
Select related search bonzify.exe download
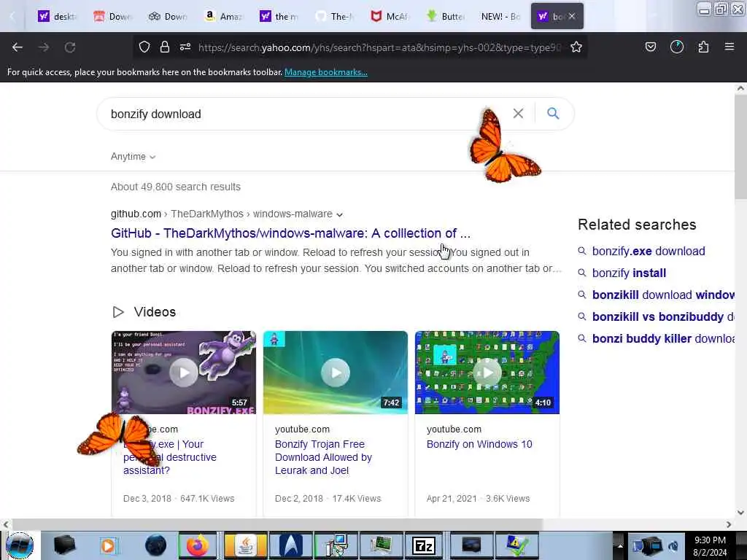click(649, 251)
